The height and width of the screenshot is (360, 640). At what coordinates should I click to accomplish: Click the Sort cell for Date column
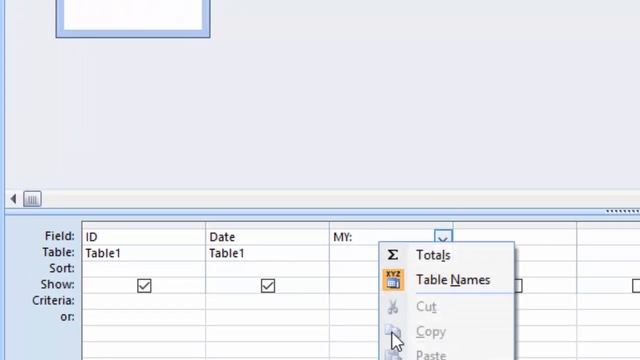268,269
